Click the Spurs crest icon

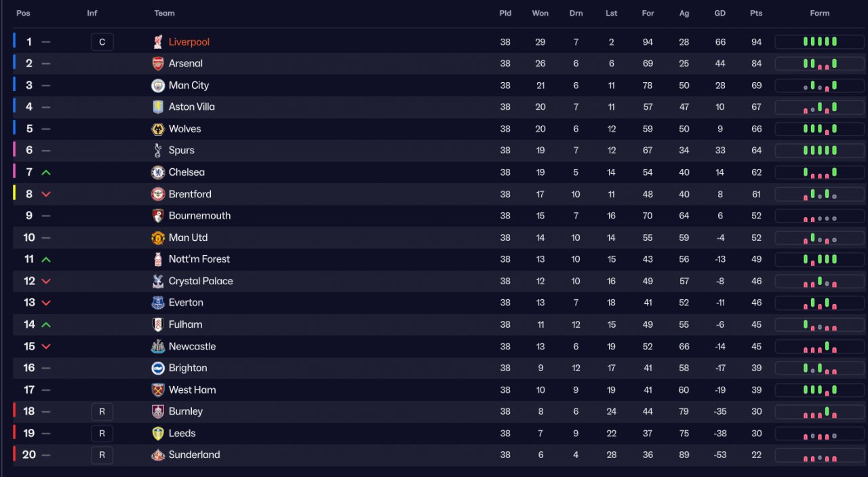point(158,151)
